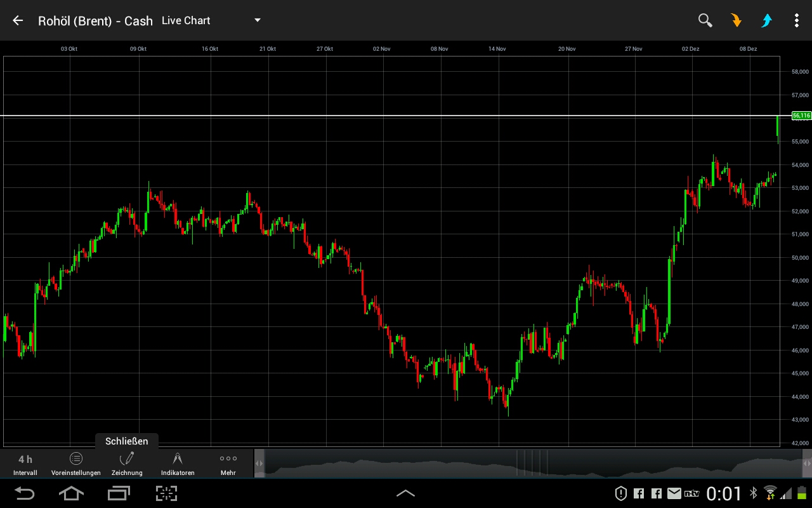812x508 pixels.
Task: Open the chart search magnifier
Action: pos(705,20)
